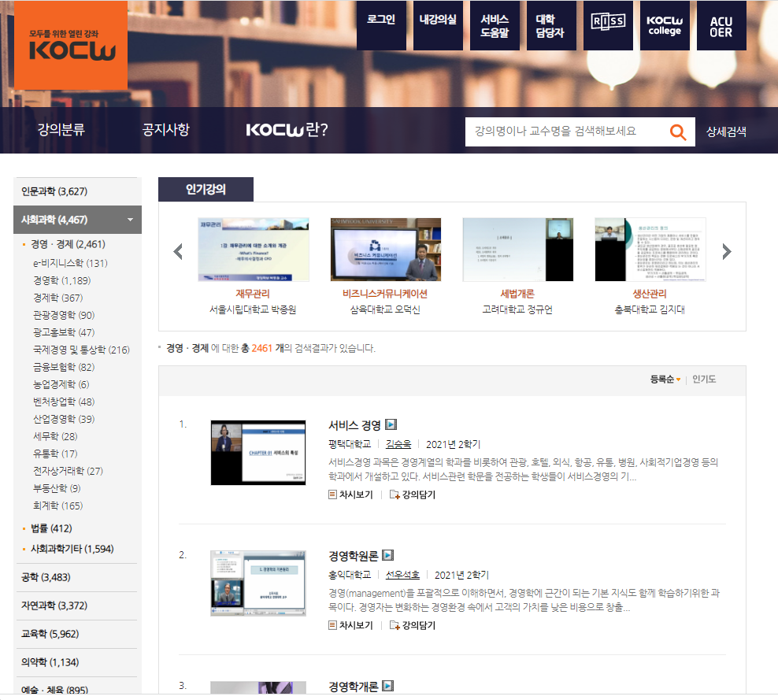778x700 pixels.
Task: Click play icon next to 경영학원론
Action: pyautogui.click(x=388, y=555)
